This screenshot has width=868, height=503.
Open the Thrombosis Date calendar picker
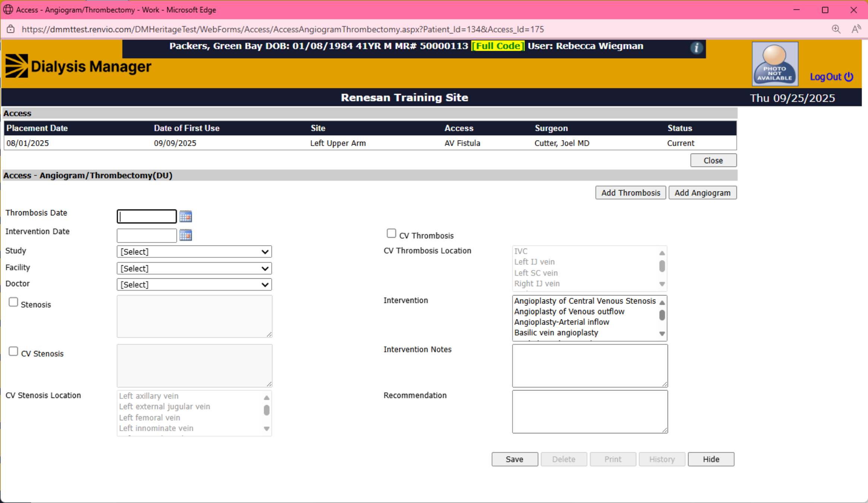click(x=186, y=216)
